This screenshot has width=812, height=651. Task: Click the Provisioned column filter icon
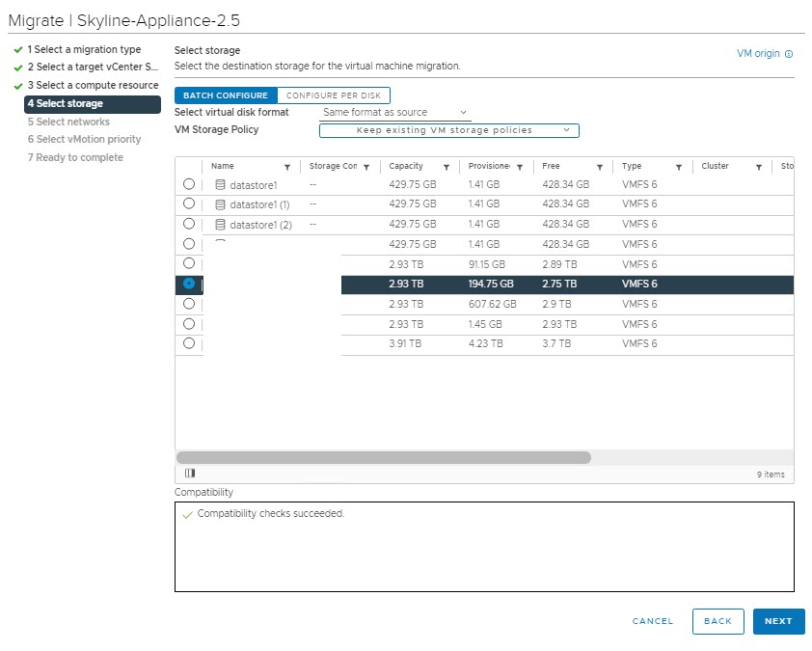pyautogui.click(x=521, y=167)
